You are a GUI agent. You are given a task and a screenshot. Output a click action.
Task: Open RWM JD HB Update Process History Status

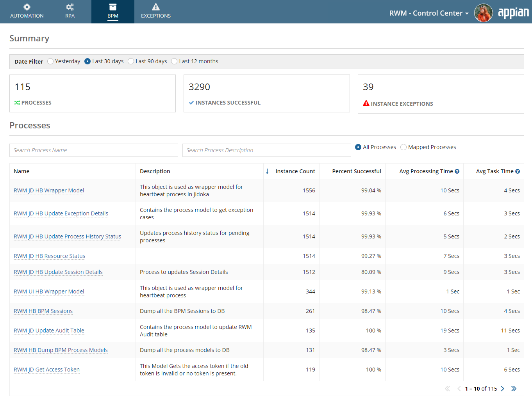click(x=68, y=236)
